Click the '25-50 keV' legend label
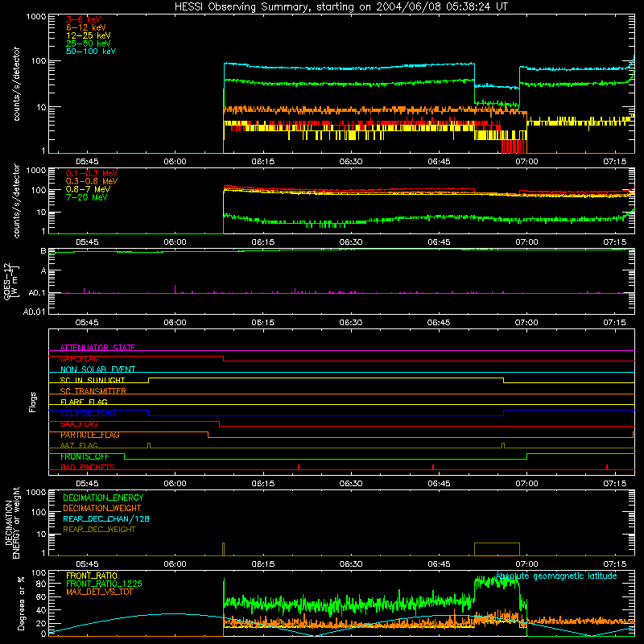This screenshot has width=644, height=644. [x=89, y=43]
